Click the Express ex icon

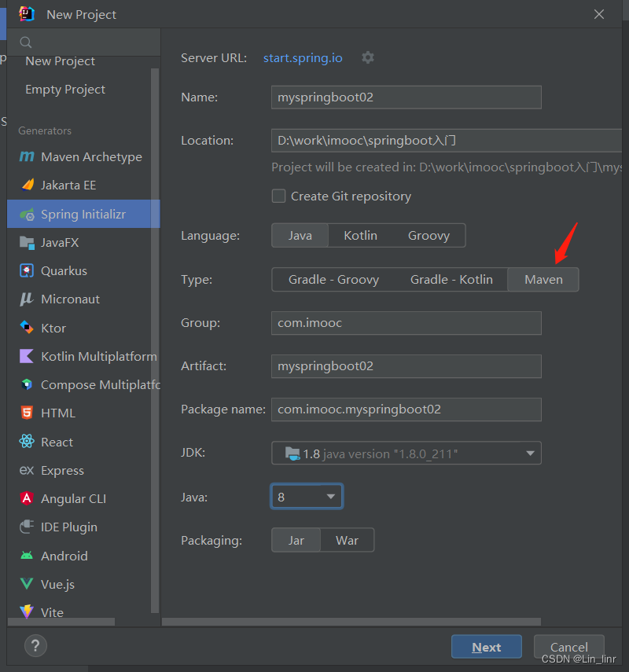pyautogui.click(x=27, y=470)
